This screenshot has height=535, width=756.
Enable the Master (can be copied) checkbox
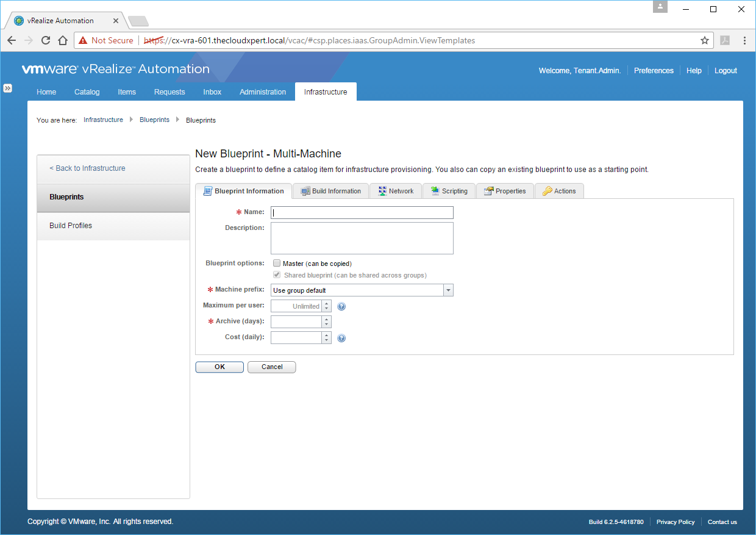click(277, 264)
